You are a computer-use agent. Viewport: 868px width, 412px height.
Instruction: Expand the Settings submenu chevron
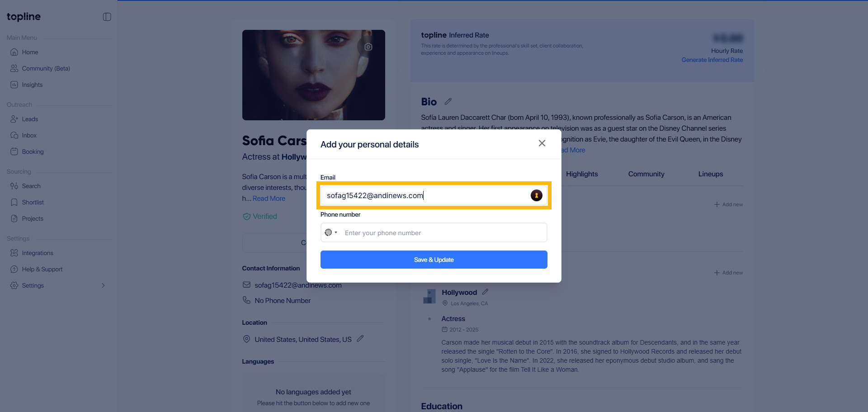(103, 285)
